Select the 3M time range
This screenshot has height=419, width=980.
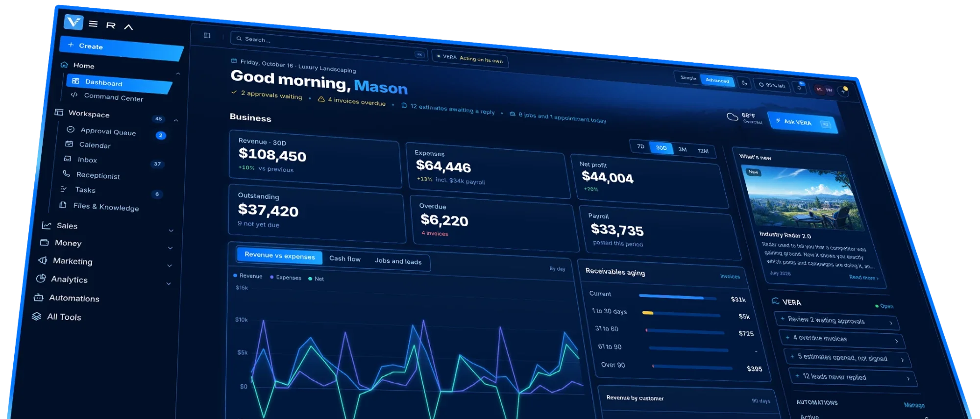tap(683, 150)
